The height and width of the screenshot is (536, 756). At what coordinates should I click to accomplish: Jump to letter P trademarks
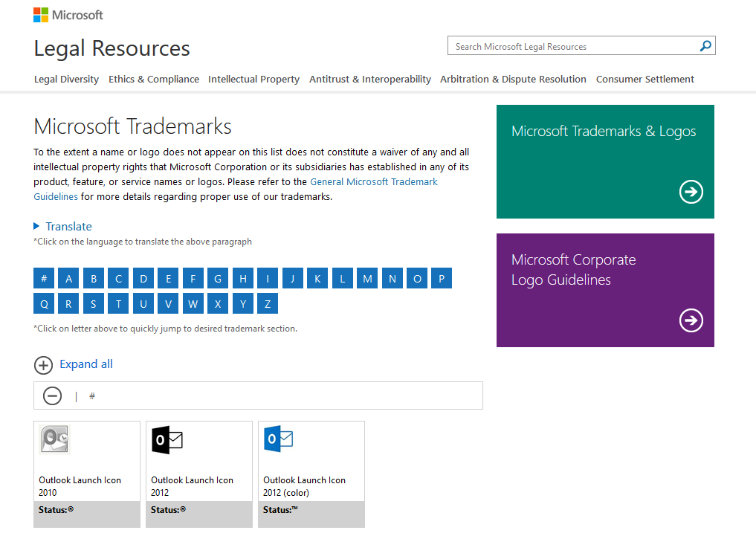click(442, 278)
